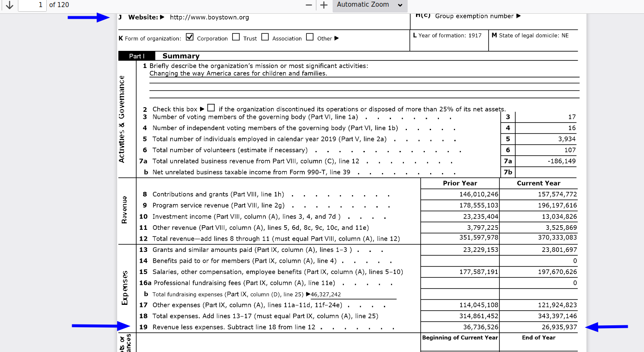Click the 'Prior Year' column header
This screenshot has width=644, height=352.
pyautogui.click(x=460, y=183)
